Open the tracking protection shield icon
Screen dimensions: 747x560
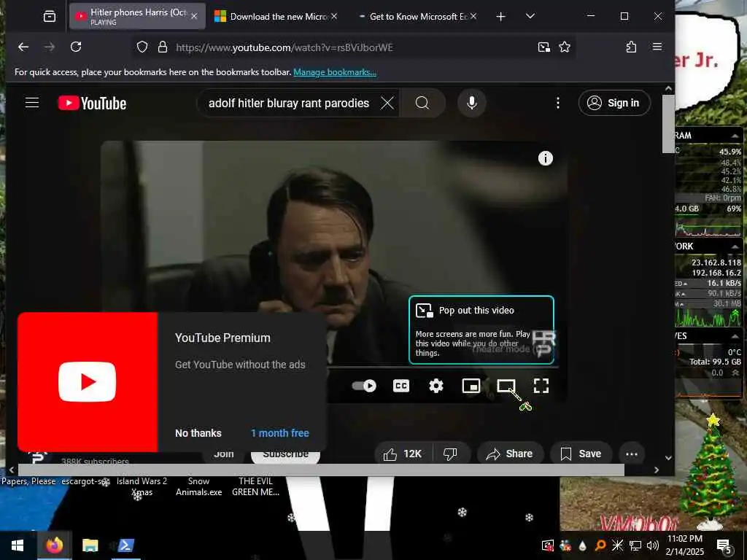[142, 47]
